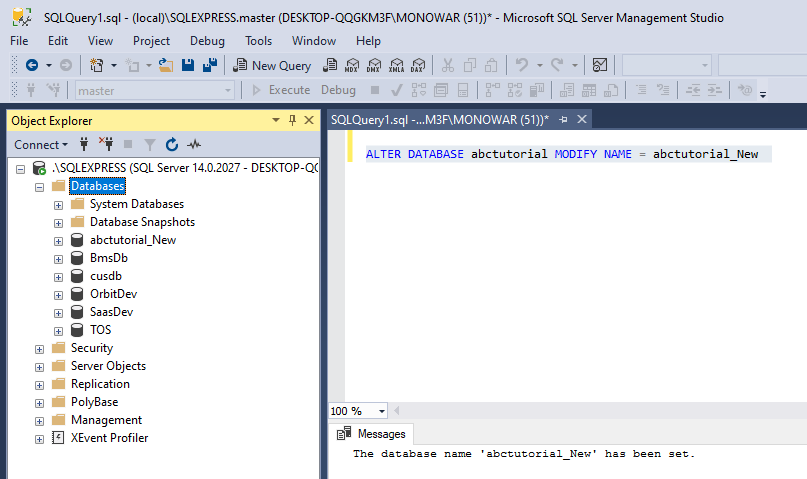The image size is (807, 479).
Task: Click the DMX query icon
Action: (374, 65)
